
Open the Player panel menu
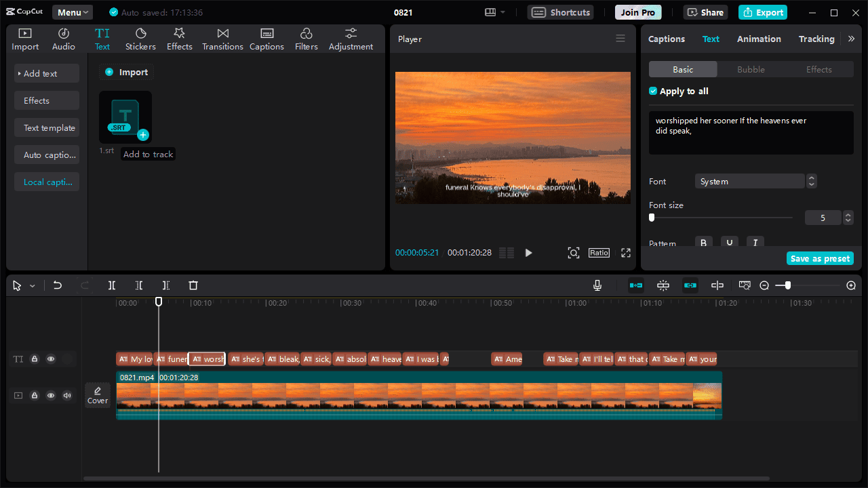[x=620, y=39]
